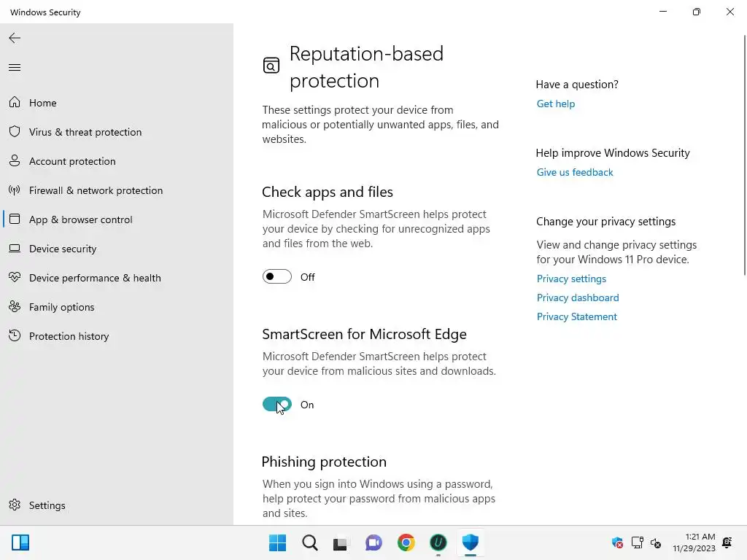
Task: Click the network status tray icon
Action: [637, 542]
